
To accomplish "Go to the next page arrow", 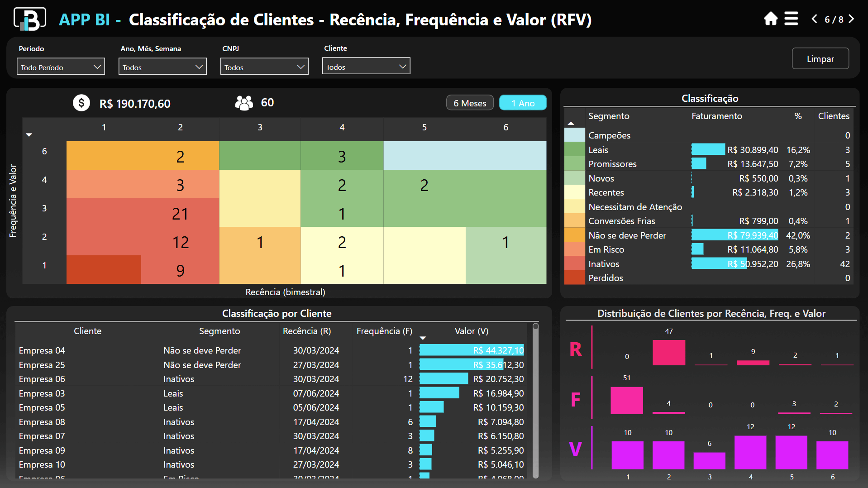I will pos(851,19).
